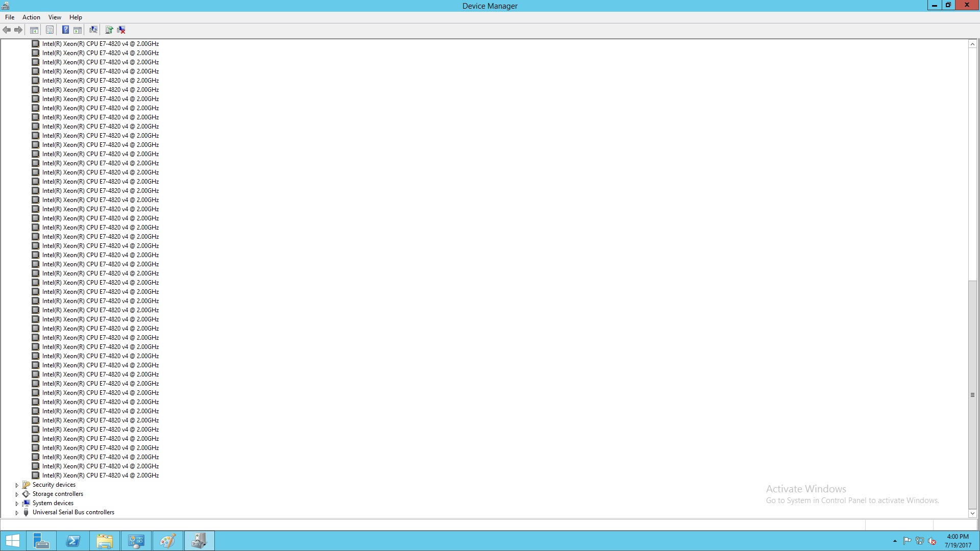The height and width of the screenshot is (551, 980).
Task: Open the File menu
Action: click(x=10, y=17)
